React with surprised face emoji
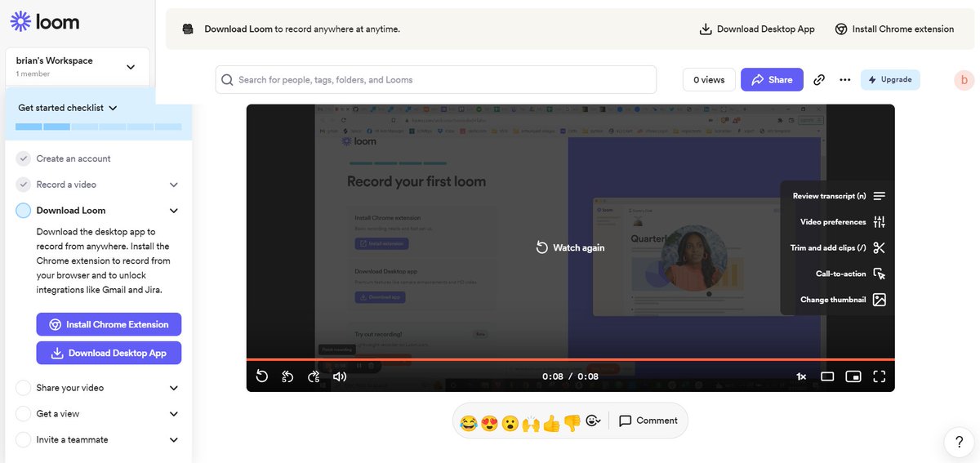This screenshot has width=980, height=463. pyautogui.click(x=510, y=423)
